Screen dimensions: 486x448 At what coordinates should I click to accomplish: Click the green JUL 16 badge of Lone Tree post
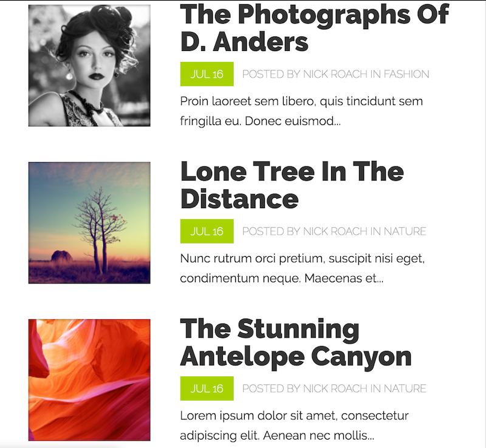tap(207, 231)
